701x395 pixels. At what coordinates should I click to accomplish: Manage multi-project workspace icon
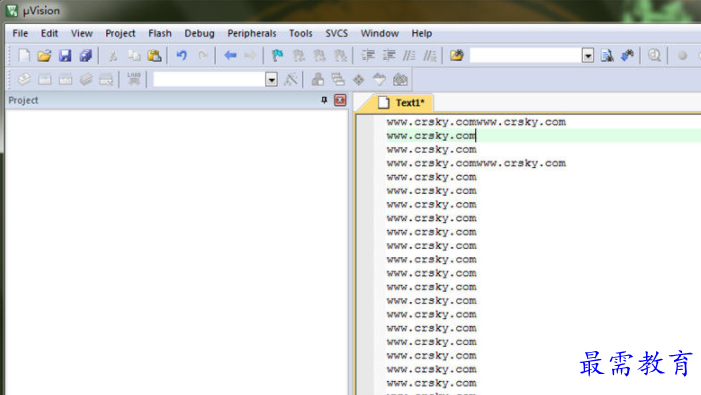pos(338,80)
